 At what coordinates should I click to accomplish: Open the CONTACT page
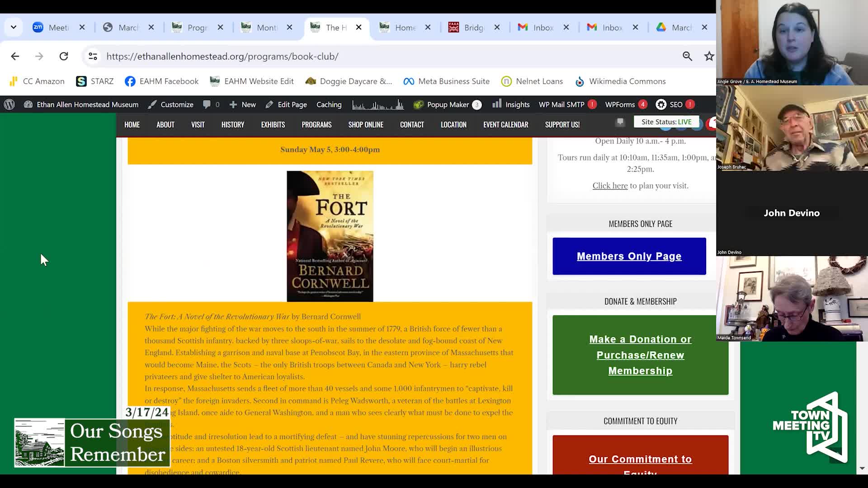(412, 125)
